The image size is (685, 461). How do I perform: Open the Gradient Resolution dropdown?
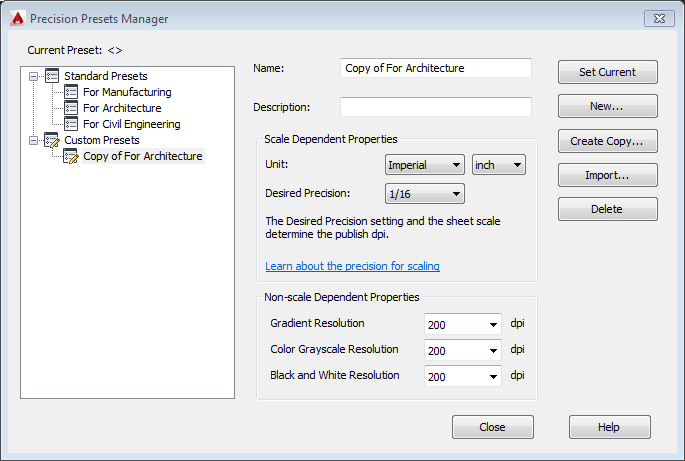(462, 324)
